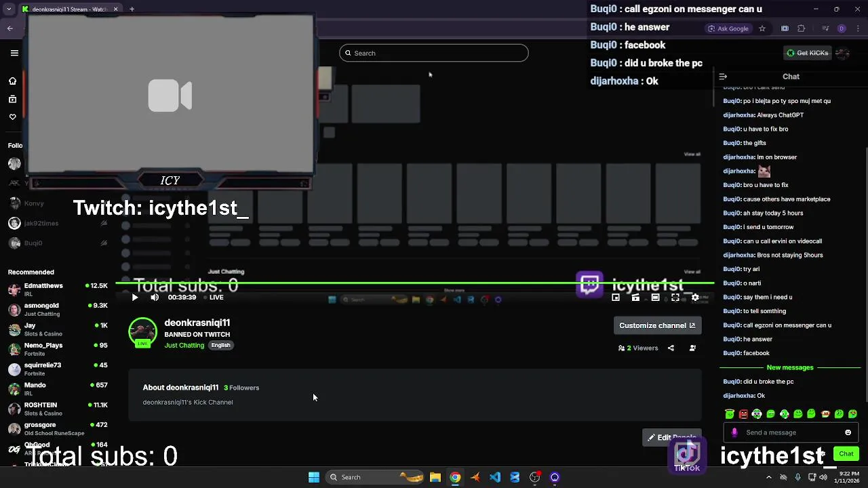The width and height of the screenshot is (868, 488).
Task: Open the browser tab search dropdown
Action: 9,9
